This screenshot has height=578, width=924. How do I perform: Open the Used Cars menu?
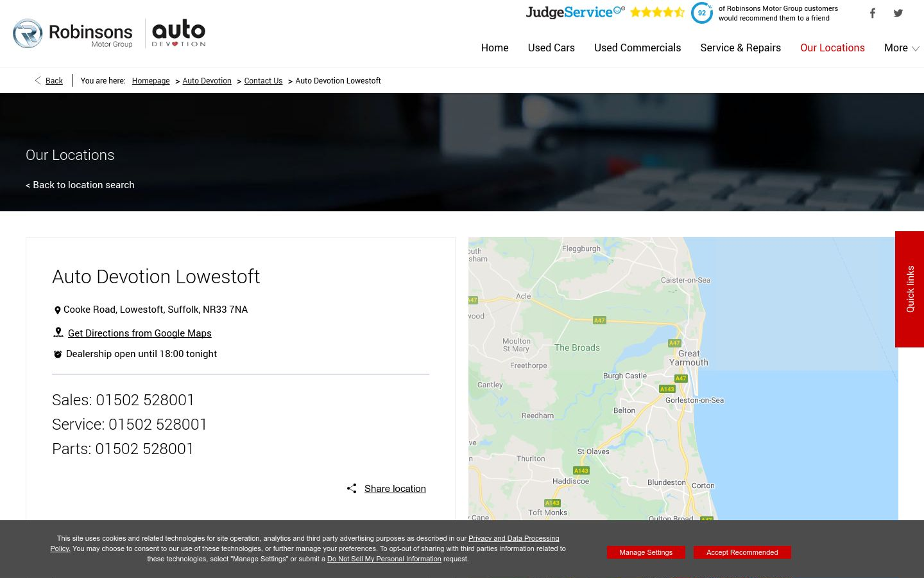[551, 48]
